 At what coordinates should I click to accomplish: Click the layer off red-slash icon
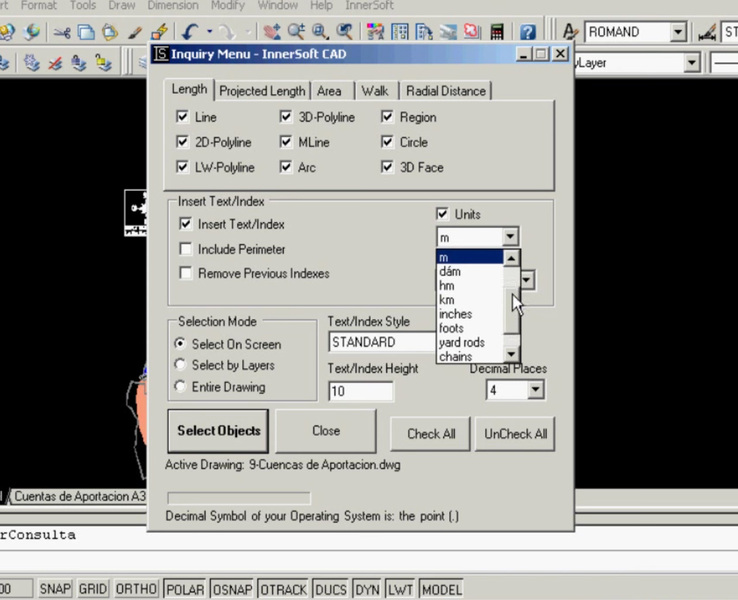[55, 63]
